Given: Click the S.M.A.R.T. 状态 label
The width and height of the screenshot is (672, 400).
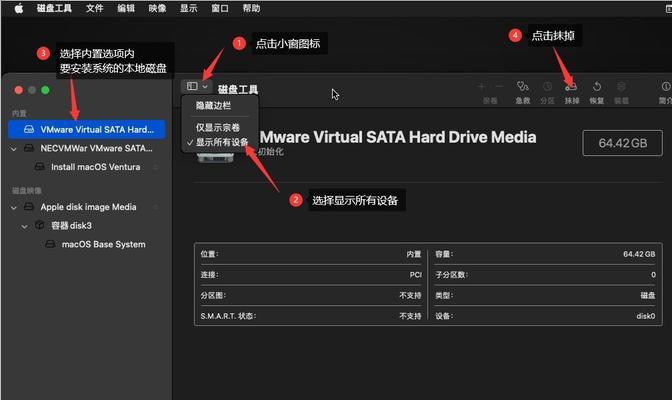Looking at the screenshot, I should (228, 316).
